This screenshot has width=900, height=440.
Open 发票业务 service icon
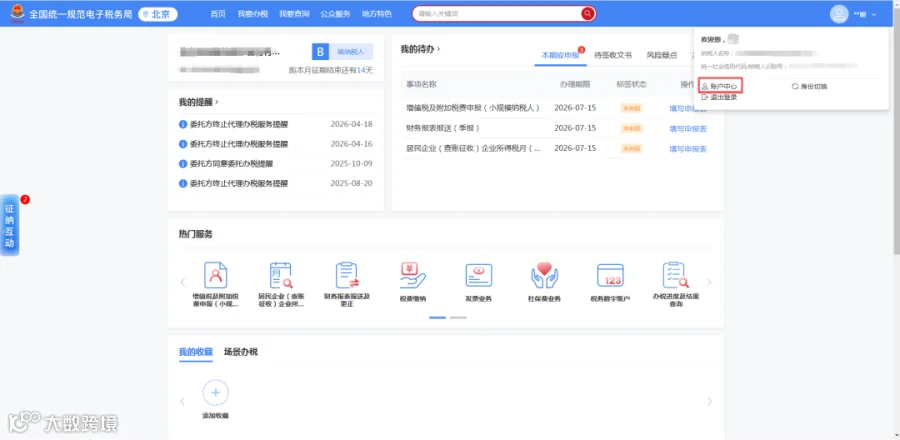(479, 275)
